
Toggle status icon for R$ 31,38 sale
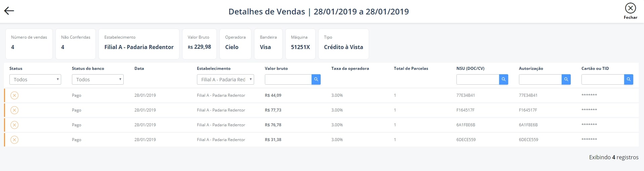tap(14, 140)
